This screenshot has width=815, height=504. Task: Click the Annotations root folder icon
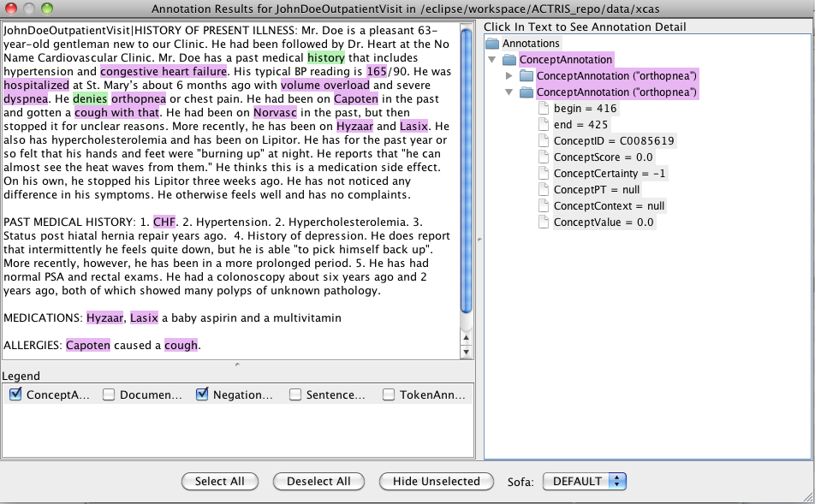(491, 44)
